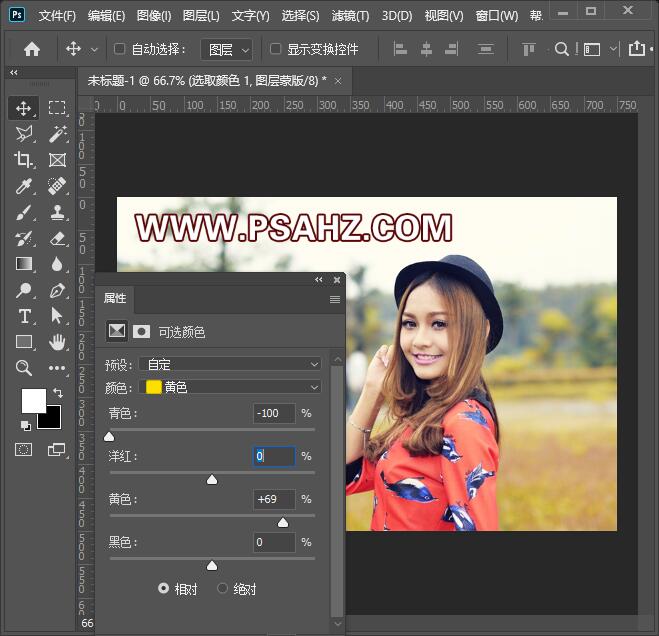Select the 绝对 radio option
Image resolution: width=659 pixels, height=636 pixels.
tap(222, 588)
